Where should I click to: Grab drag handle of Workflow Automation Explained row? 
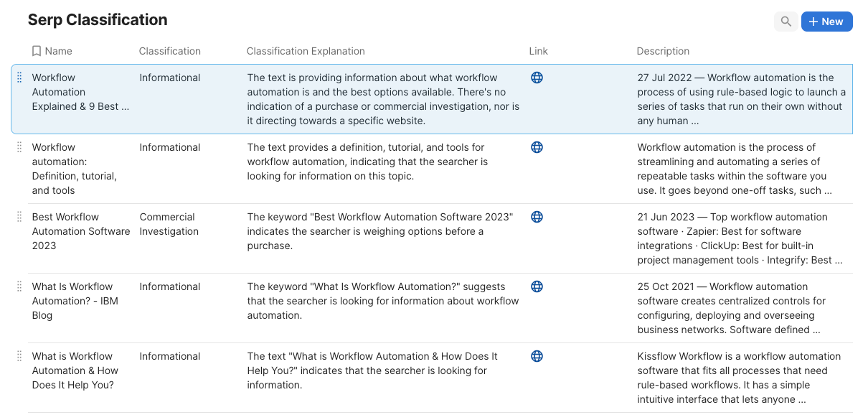(x=19, y=78)
